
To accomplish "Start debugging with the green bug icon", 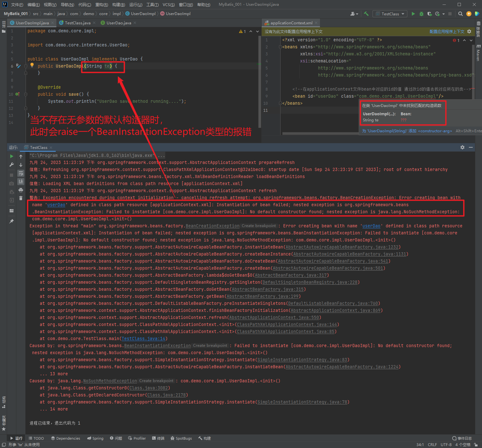I will [421, 14].
